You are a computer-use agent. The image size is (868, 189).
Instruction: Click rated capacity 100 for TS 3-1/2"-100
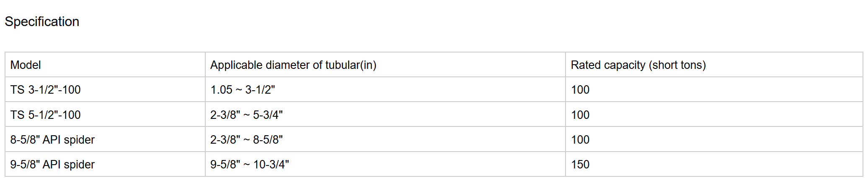(580, 90)
